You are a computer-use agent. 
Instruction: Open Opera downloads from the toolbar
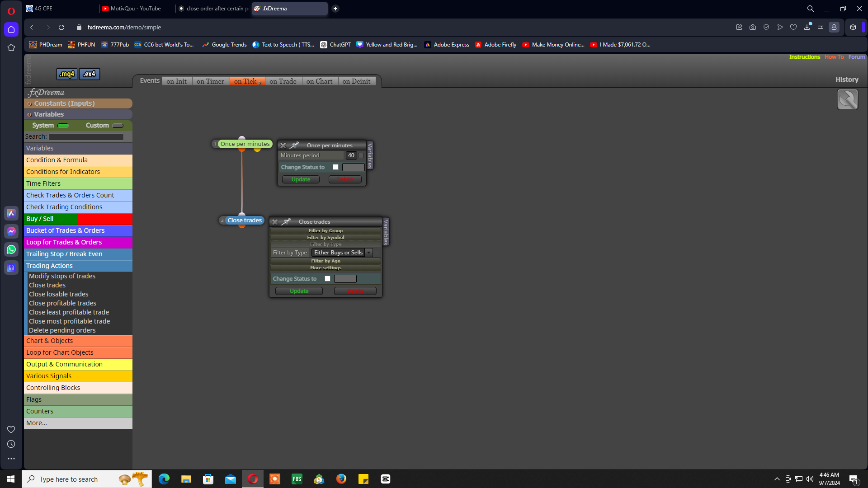pyautogui.click(x=807, y=28)
